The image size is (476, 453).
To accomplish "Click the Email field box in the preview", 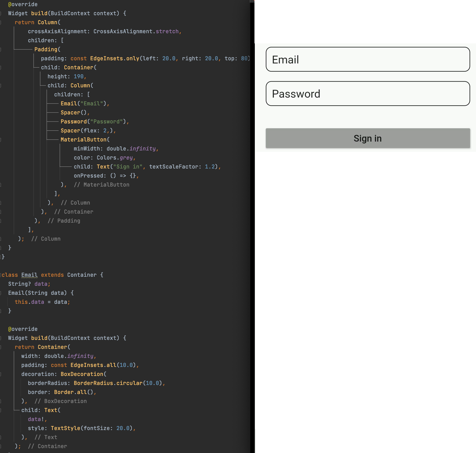I will pyautogui.click(x=368, y=59).
